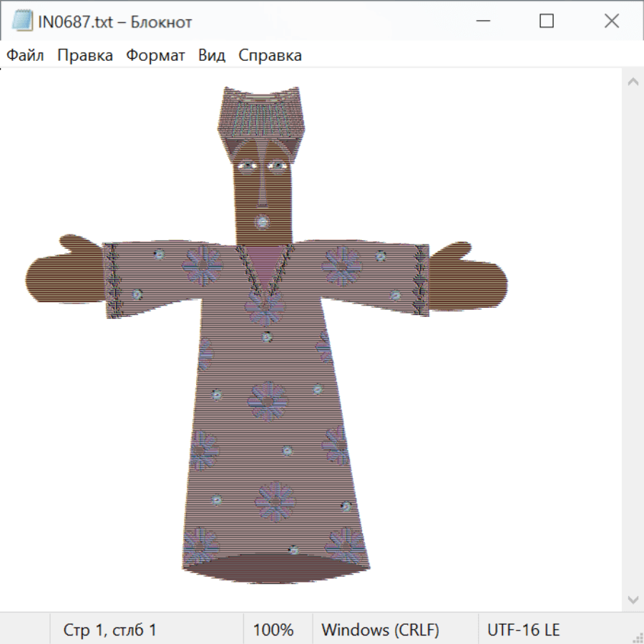Viewport: 644px width, 644px height.
Task: Open the Вид menu
Action: tap(212, 56)
